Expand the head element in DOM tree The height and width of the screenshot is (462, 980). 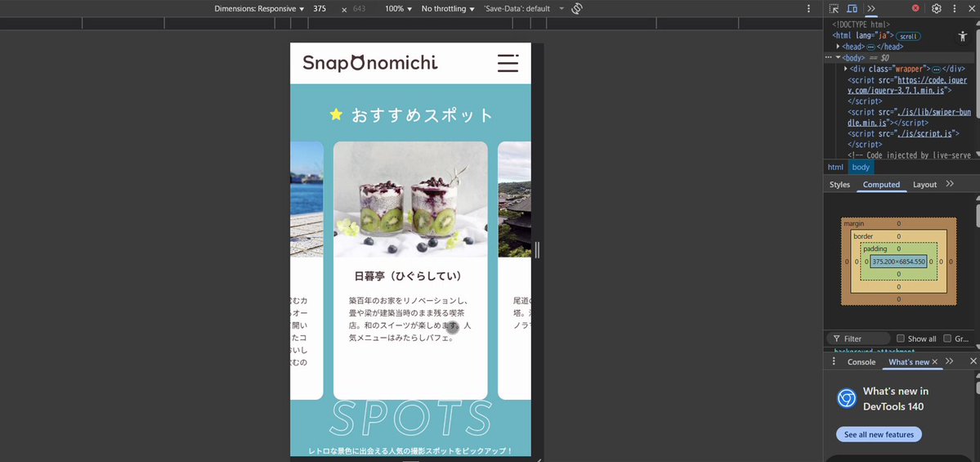pos(838,47)
